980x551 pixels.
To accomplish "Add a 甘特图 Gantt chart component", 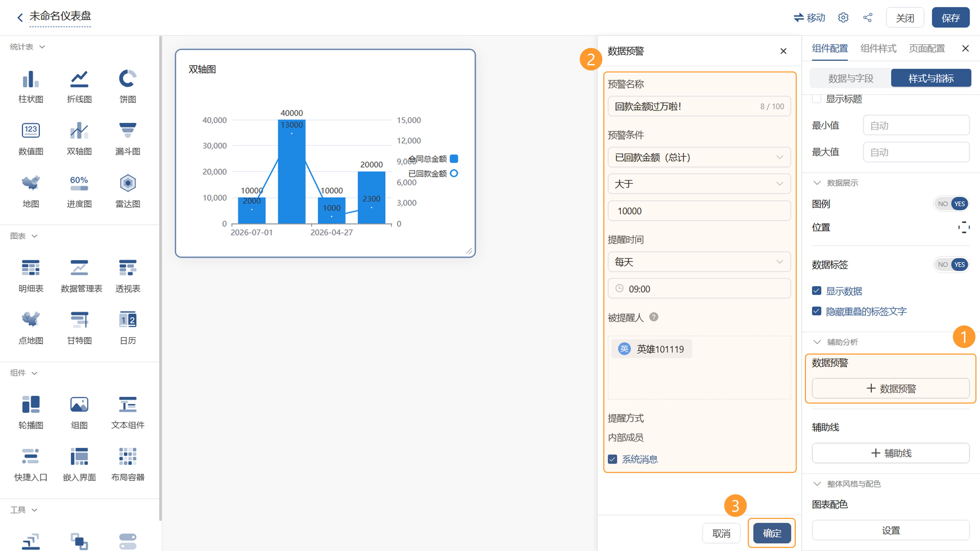I will pyautogui.click(x=79, y=328).
